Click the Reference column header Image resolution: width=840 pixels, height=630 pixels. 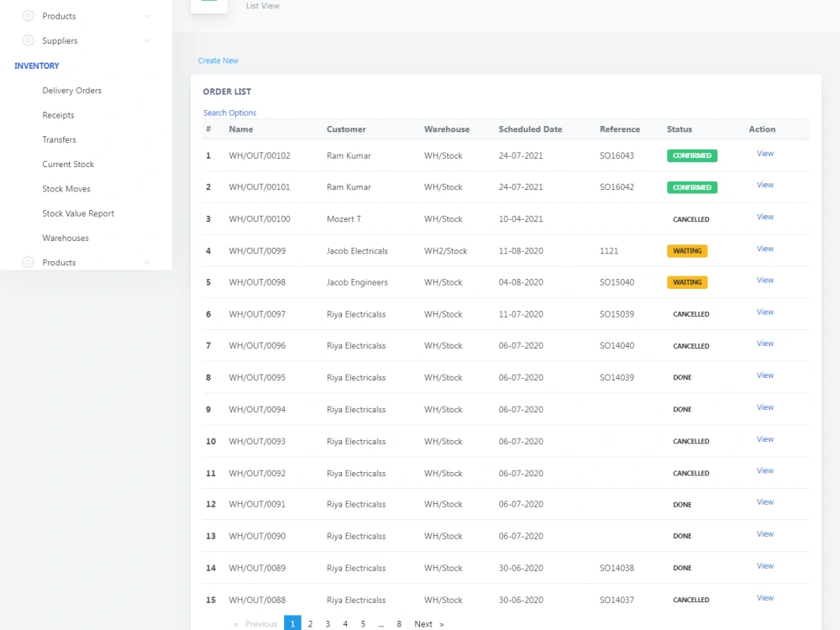pos(620,129)
